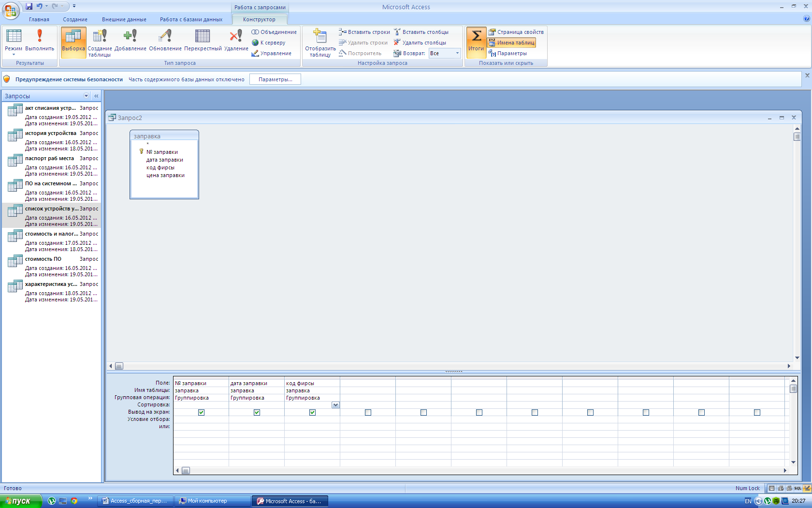The image size is (812, 508).
Task: Select the Конструктор tab
Action: 259,19
